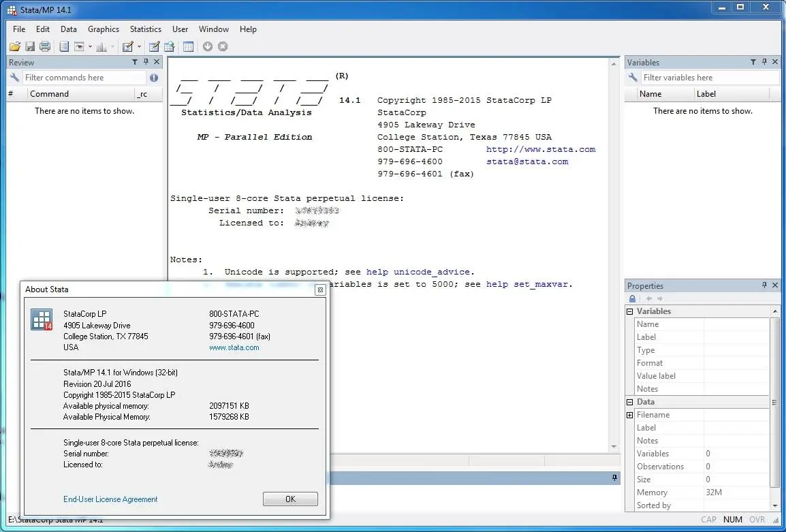Viewport: 786px width, 532px height.
Task: Open the Do-file Editor dropdown arrow
Action: (x=140, y=46)
